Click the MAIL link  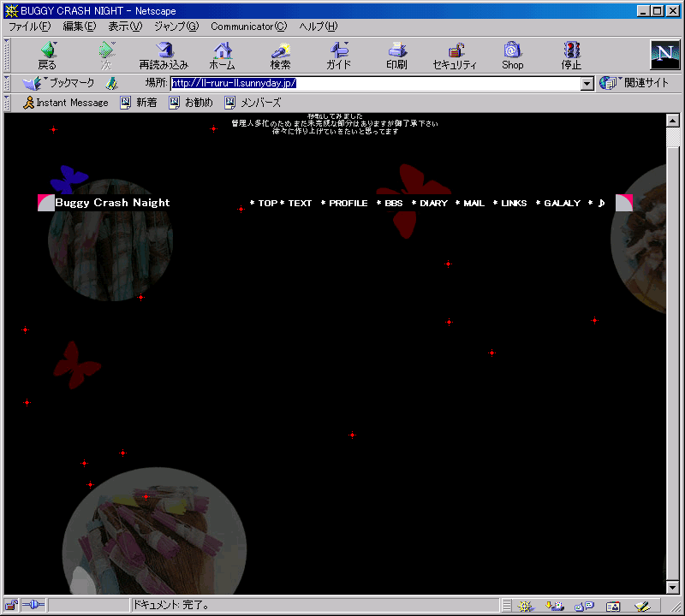474,203
